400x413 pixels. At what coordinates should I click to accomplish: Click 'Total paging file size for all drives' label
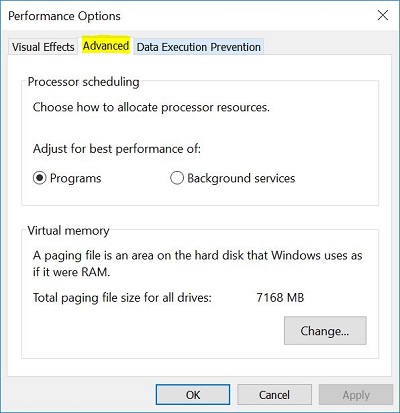tap(122, 298)
